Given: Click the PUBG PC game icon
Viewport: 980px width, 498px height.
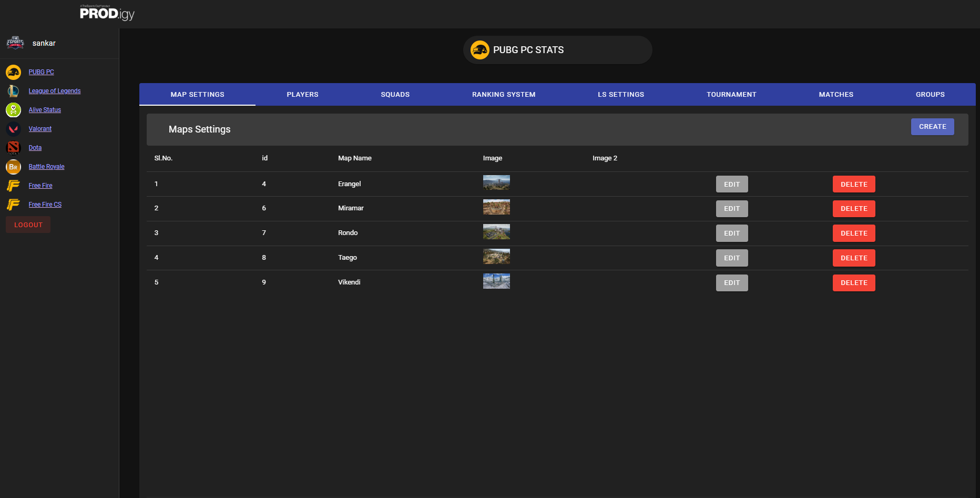Looking at the screenshot, I should pyautogui.click(x=13, y=72).
